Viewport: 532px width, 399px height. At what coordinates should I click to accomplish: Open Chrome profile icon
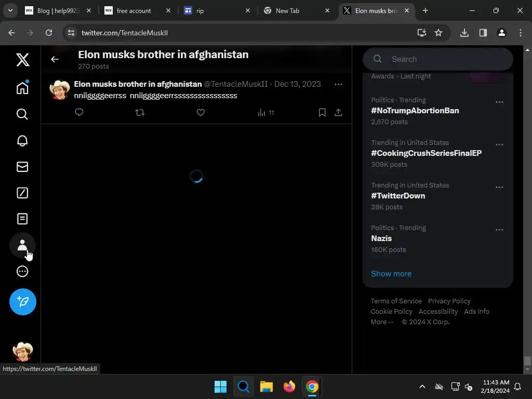click(501, 33)
